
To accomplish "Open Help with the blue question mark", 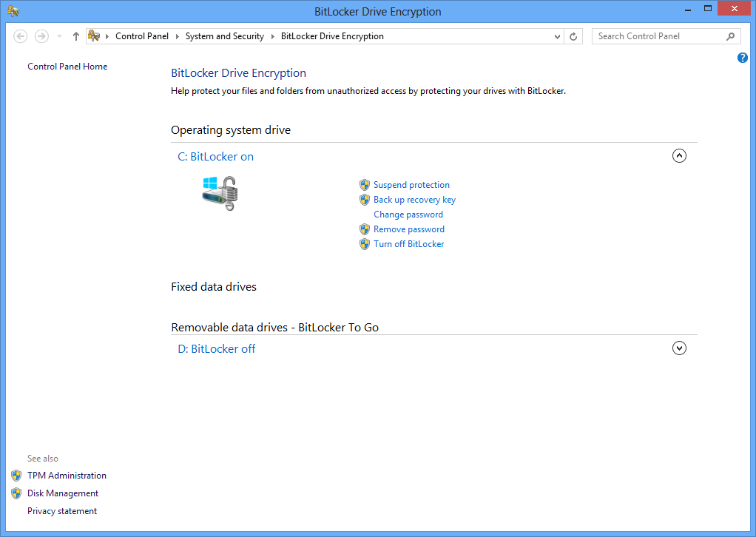I will pos(743,58).
